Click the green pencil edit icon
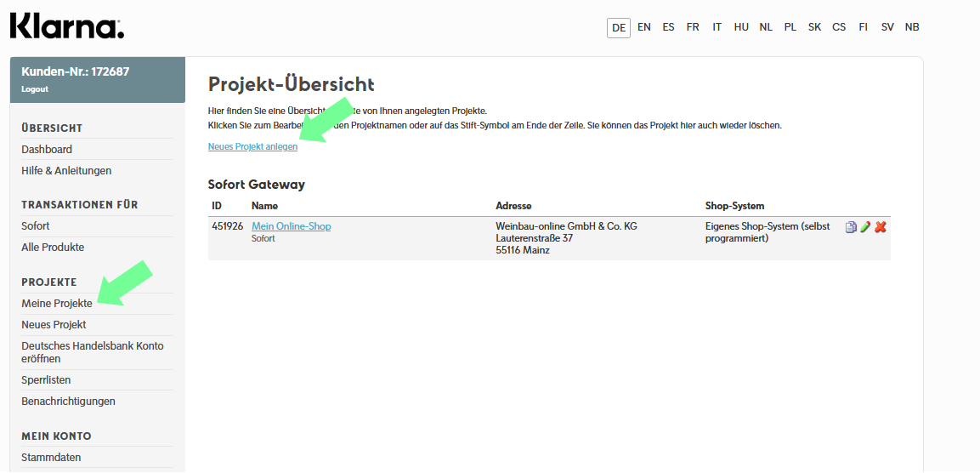980x473 pixels. pyautogui.click(x=865, y=227)
